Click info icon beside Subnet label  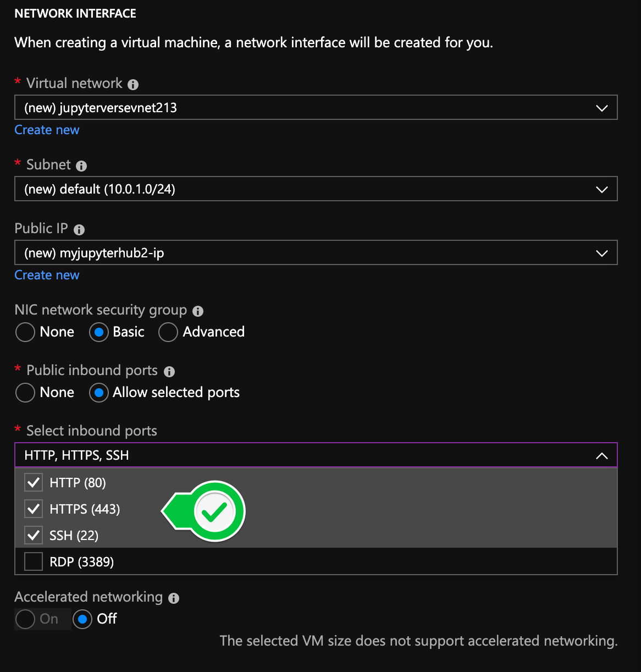point(81,166)
